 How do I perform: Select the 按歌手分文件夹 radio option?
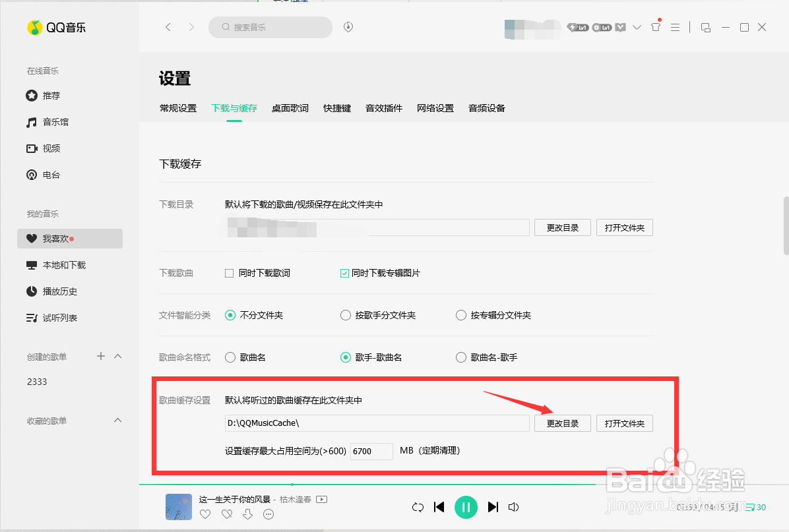[x=346, y=315]
